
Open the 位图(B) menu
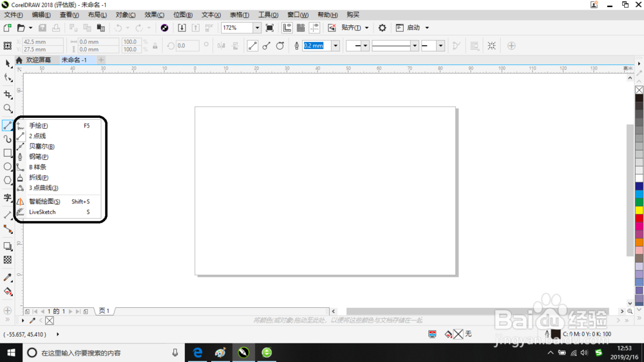pyautogui.click(x=183, y=15)
